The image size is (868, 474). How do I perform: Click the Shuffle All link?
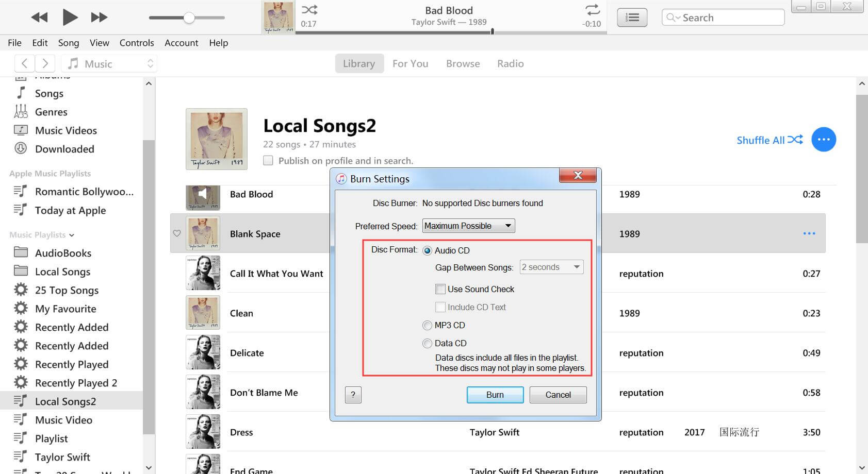tap(769, 140)
